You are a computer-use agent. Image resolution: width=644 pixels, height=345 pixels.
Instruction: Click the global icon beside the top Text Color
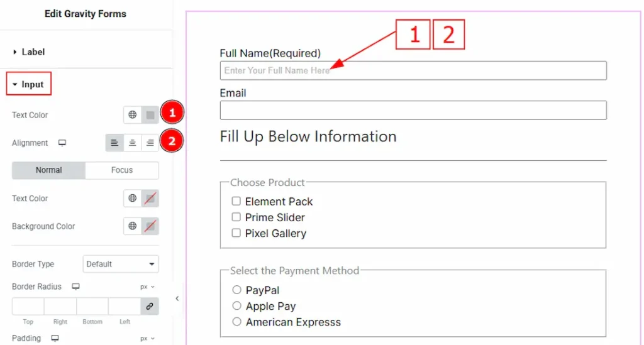click(x=132, y=115)
